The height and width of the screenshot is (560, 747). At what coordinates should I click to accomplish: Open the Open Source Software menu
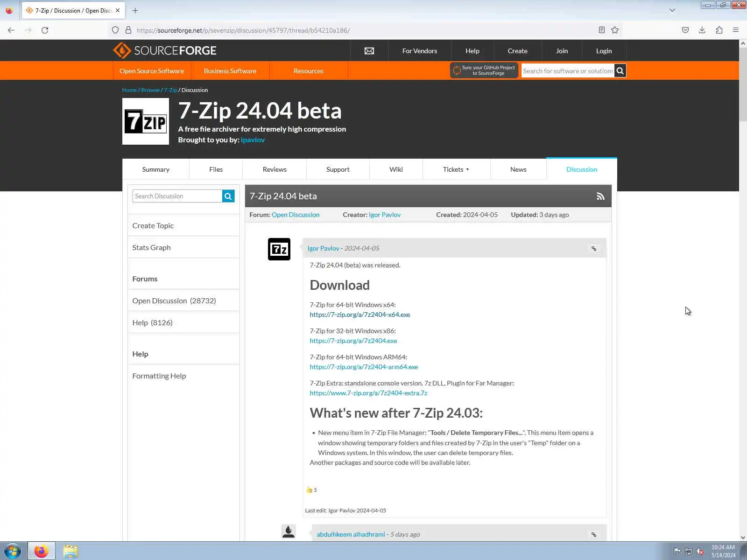click(152, 71)
